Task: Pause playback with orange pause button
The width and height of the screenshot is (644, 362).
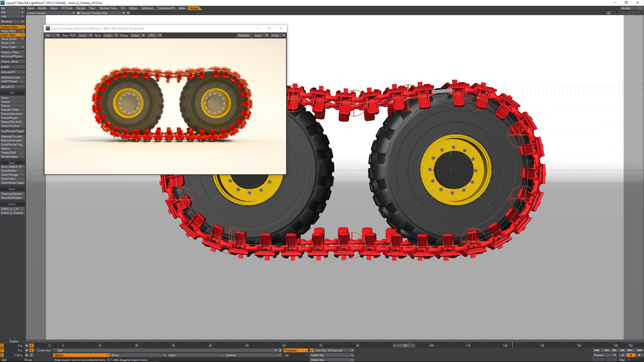Action: (x=631, y=355)
